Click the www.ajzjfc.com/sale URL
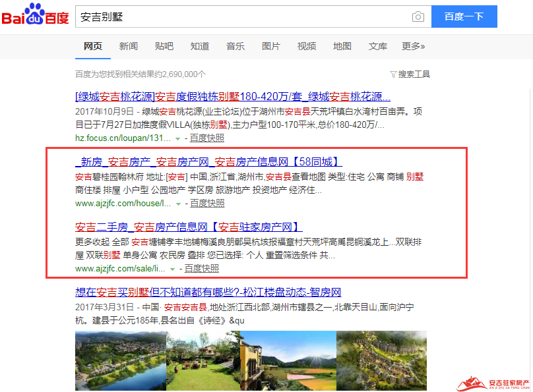Image resolution: width=533 pixels, height=392 pixels. [120, 268]
